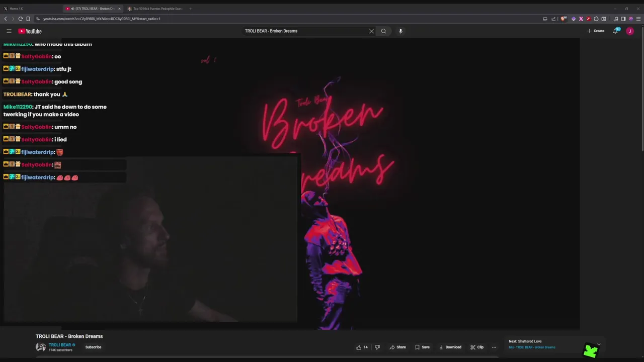
Task: Open the browser main hamburger menu
Action: pyautogui.click(x=638, y=19)
